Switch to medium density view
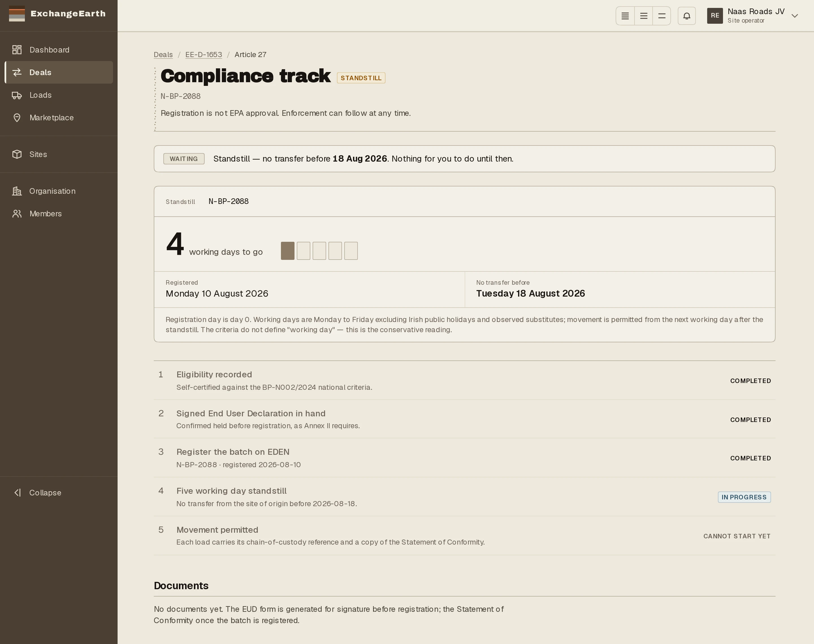 644,16
